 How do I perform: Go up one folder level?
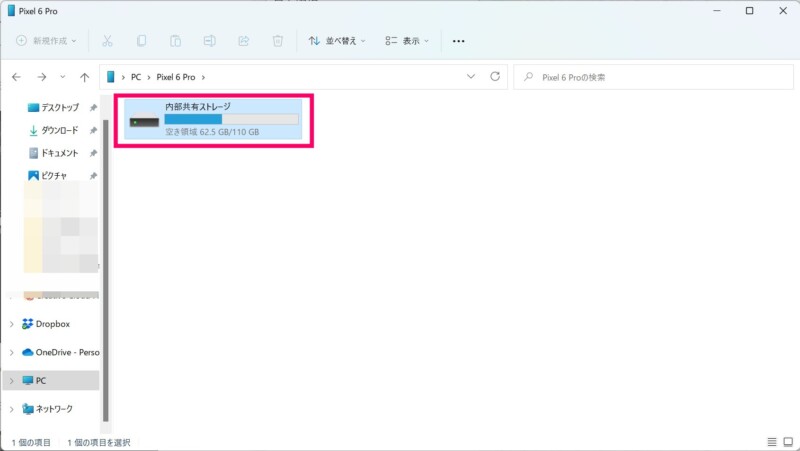[84, 77]
